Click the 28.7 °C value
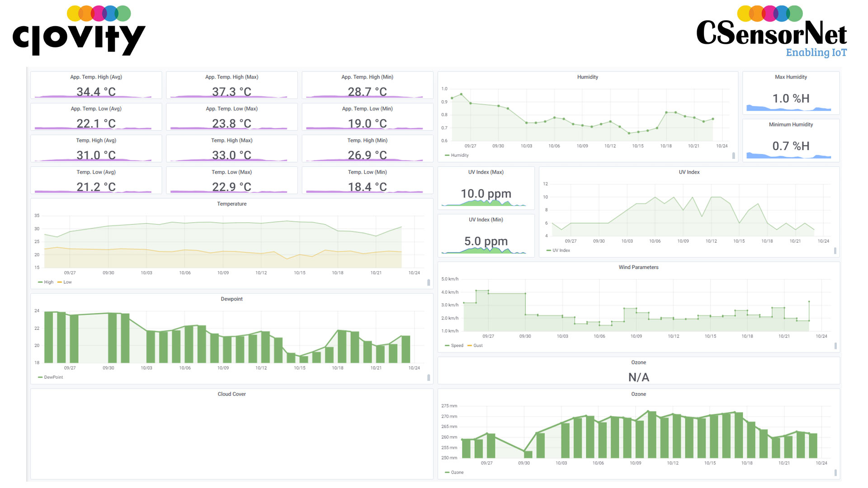The image size is (868, 488). (x=367, y=92)
